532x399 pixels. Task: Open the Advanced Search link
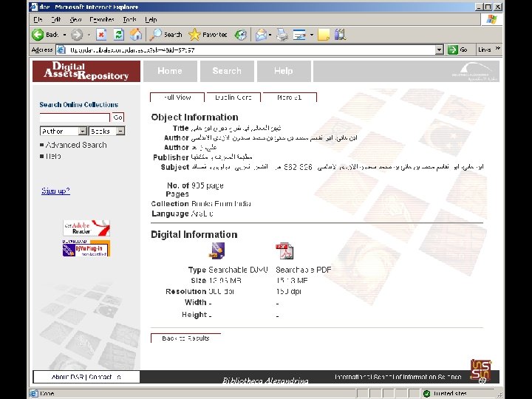[76, 145]
